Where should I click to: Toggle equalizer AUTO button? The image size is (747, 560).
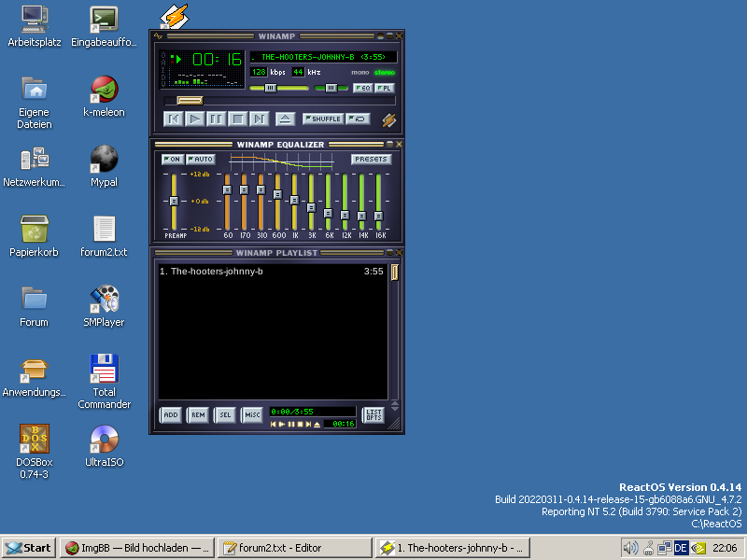tap(201, 159)
